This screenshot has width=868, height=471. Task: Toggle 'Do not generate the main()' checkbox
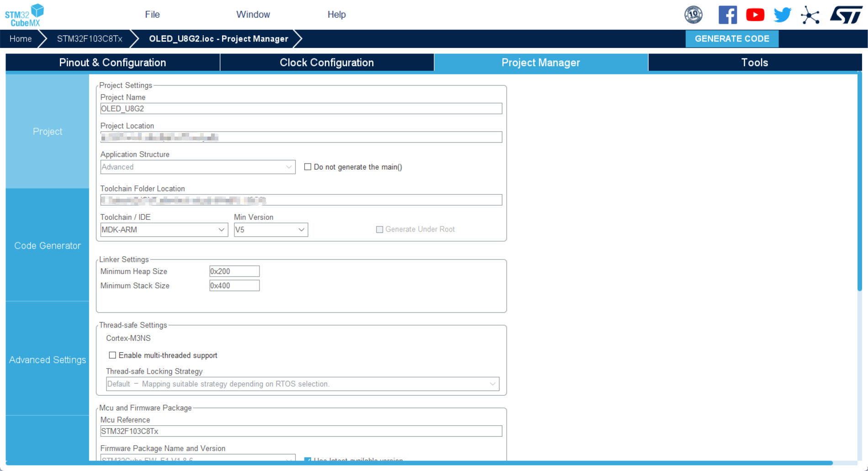coord(308,167)
